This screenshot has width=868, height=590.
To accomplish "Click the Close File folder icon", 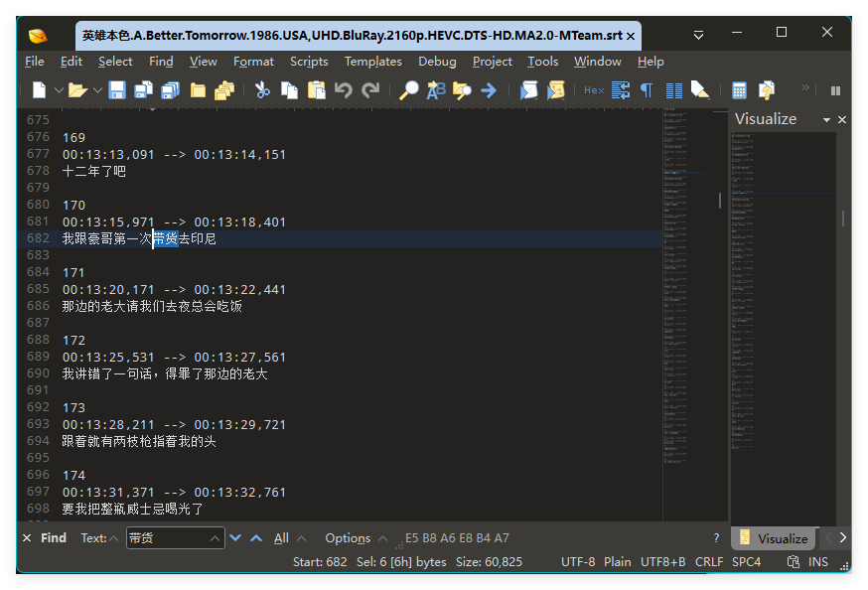I will click(198, 90).
